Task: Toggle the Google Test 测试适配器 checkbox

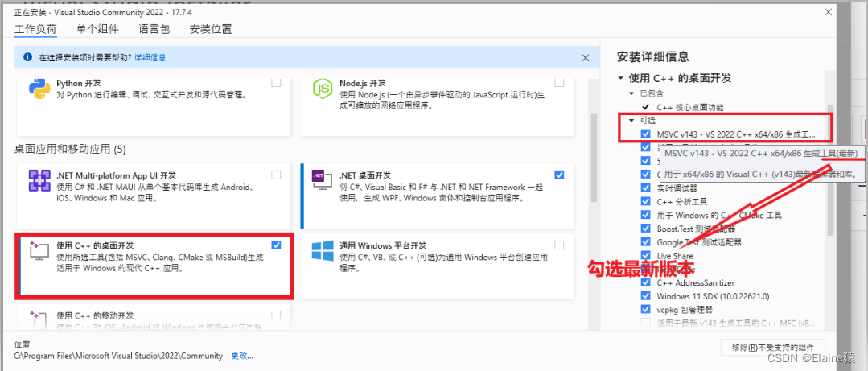Action: pyautogui.click(x=645, y=242)
